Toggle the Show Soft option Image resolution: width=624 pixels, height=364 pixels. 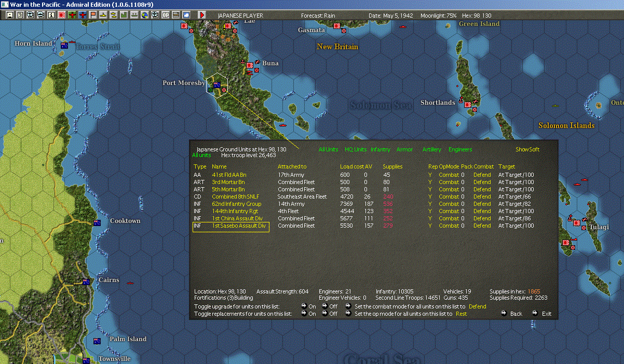tap(527, 149)
